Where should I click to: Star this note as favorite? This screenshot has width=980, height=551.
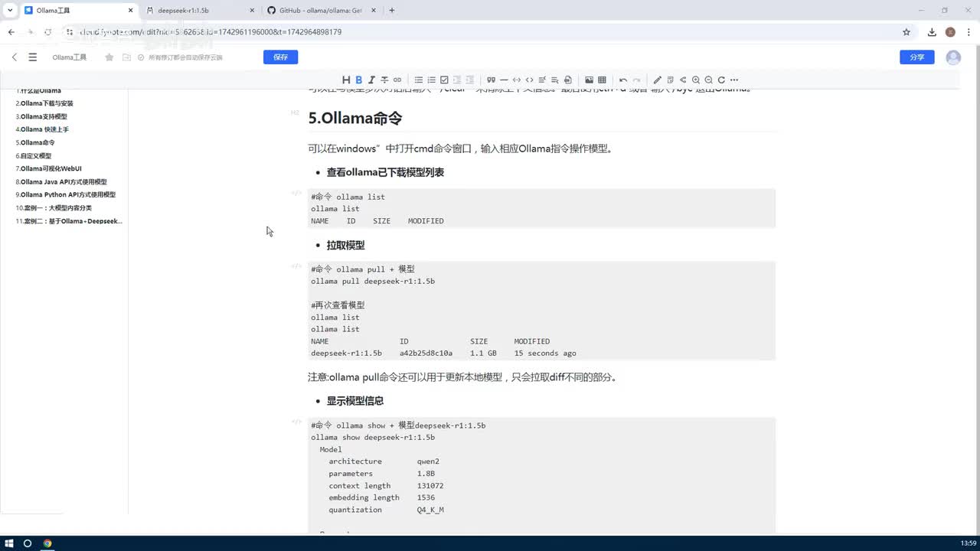point(109,57)
